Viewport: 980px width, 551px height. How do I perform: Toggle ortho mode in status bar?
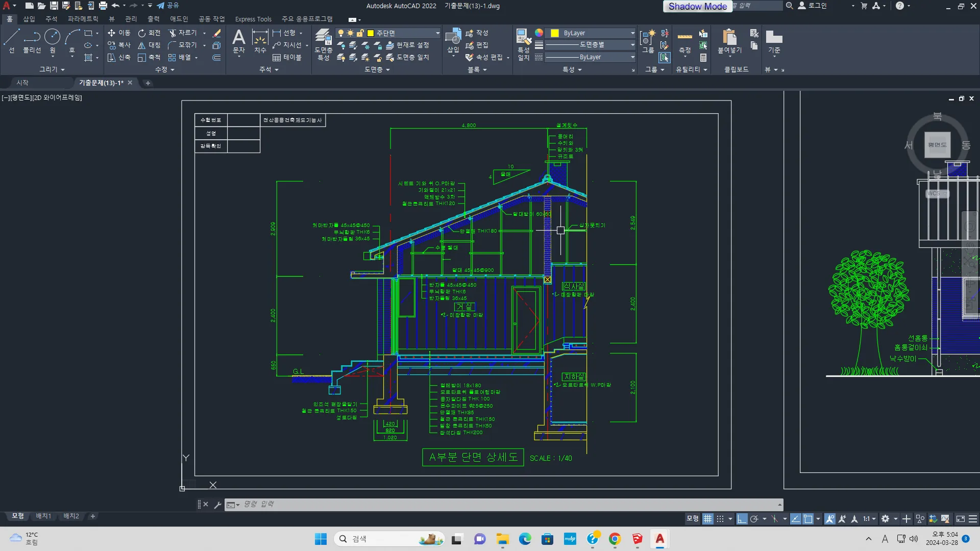click(x=742, y=519)
